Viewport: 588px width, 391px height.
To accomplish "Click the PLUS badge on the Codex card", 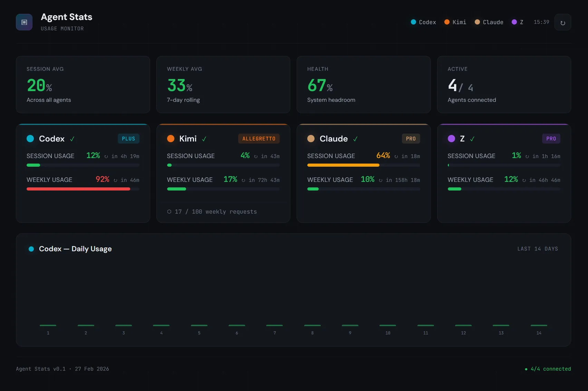I will coord(128,138).
